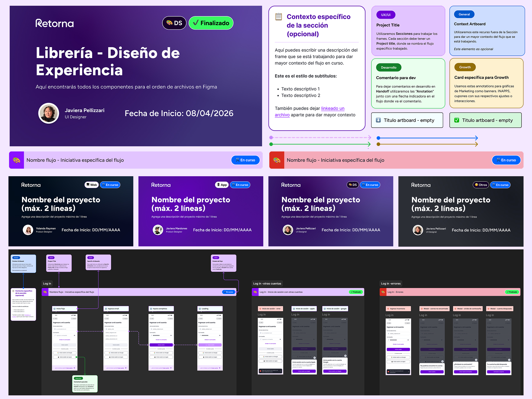This screenshot has width=532, height=399.
Task: Close the 'No pudimos encontrar tu correo' modal
Action: click(x=442, y=362)
